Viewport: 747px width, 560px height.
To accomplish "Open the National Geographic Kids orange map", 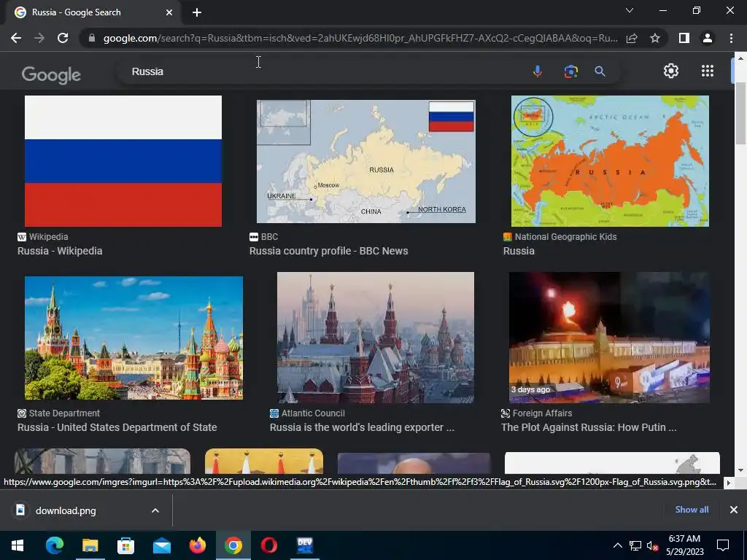I will tap(610, 161).
